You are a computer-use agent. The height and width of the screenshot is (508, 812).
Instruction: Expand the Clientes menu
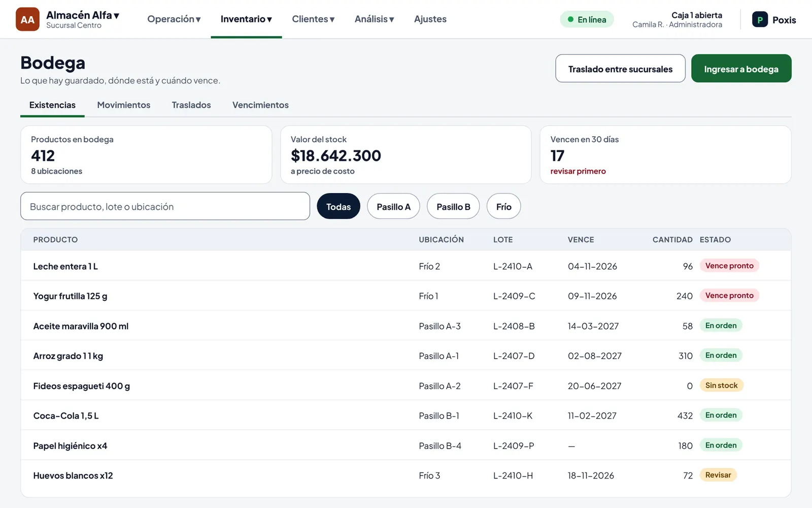(x=313, y=19)
